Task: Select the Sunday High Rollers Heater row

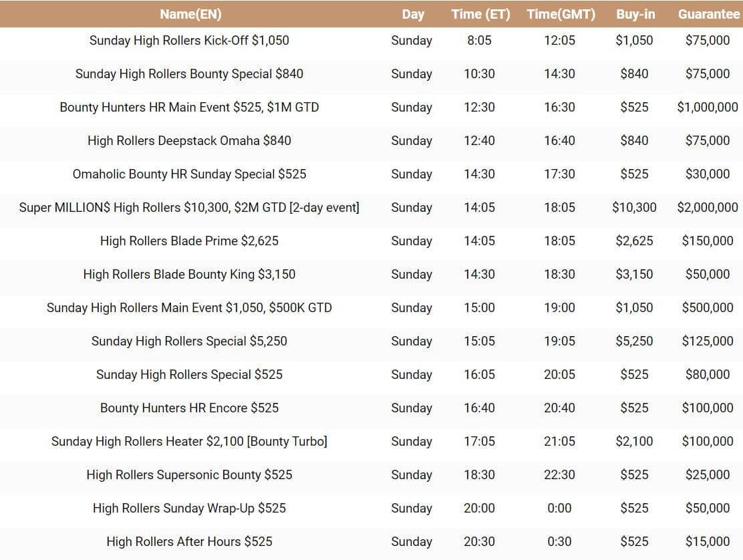Action: click(x=190, y=442)
